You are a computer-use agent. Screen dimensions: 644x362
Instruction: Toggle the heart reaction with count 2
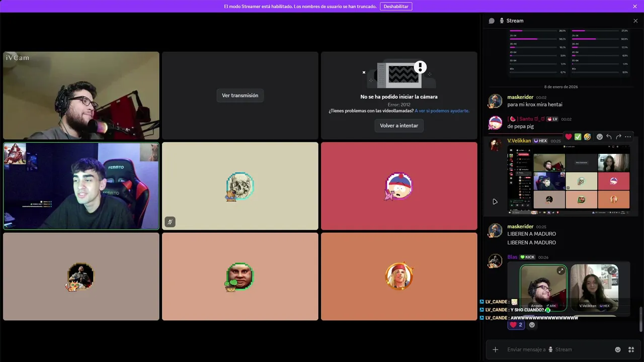point(516,325)
